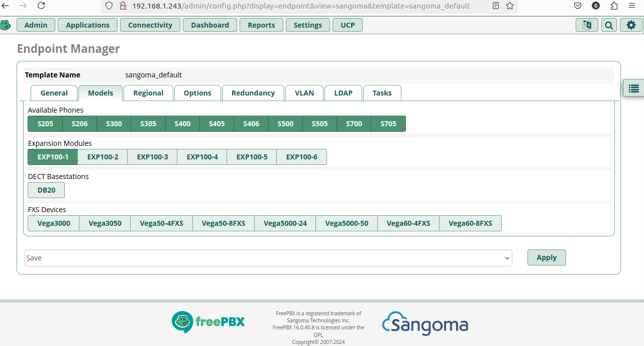Viewport: 644px width, 346px height.
Task: Click the freePBX logo in the footer
Action: (x=208, y=322)
